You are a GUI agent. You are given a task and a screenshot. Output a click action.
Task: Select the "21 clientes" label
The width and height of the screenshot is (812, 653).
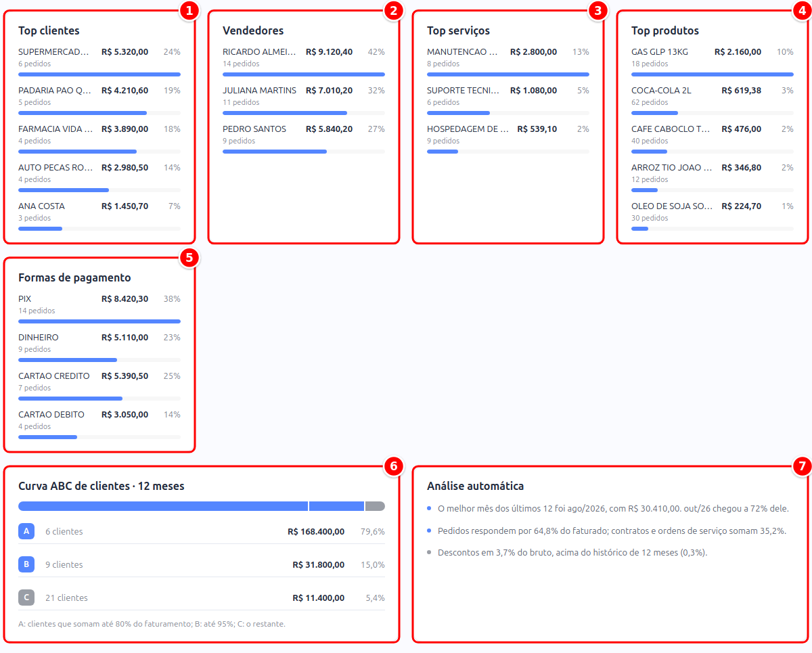[66, 598]
